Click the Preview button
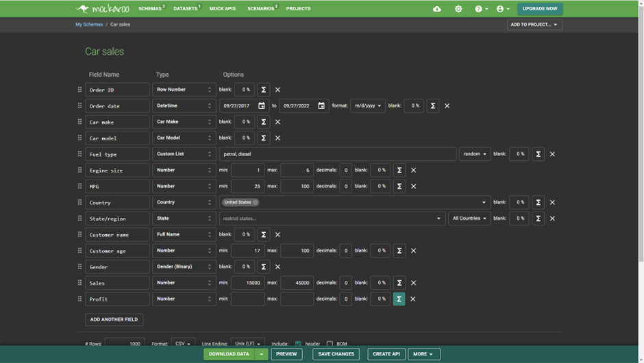The width and height of the screenshot is (644, 363). (286, 354)
